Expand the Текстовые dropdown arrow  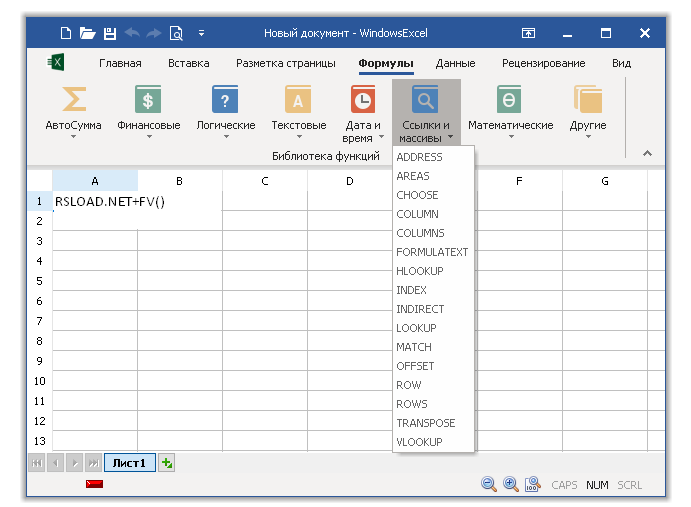click(299, 137)
